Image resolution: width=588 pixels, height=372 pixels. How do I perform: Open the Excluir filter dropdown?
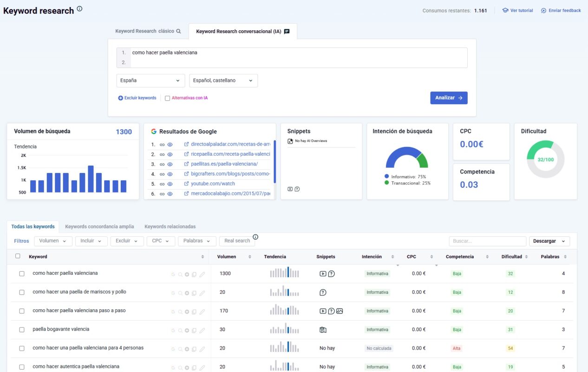coord(127,241)
